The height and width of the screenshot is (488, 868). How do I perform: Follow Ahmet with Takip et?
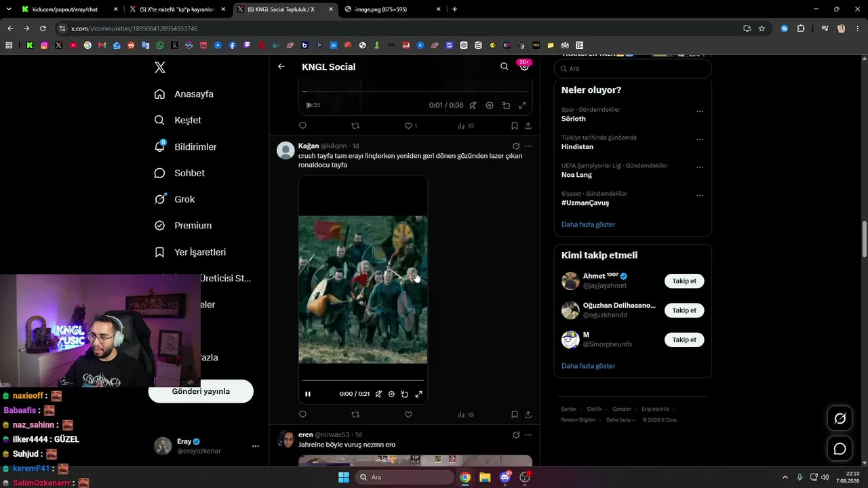tap(684, 281)
